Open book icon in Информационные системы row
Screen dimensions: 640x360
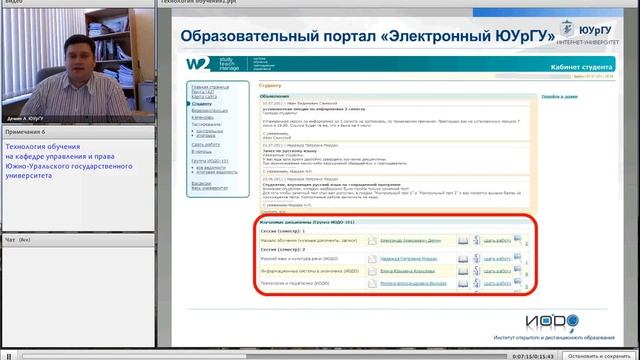coord(463,271)
